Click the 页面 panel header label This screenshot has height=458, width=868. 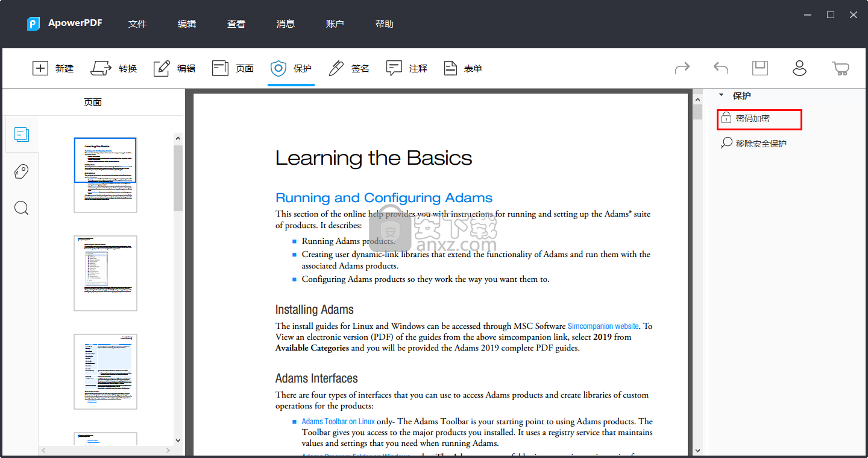click(93, 103)
